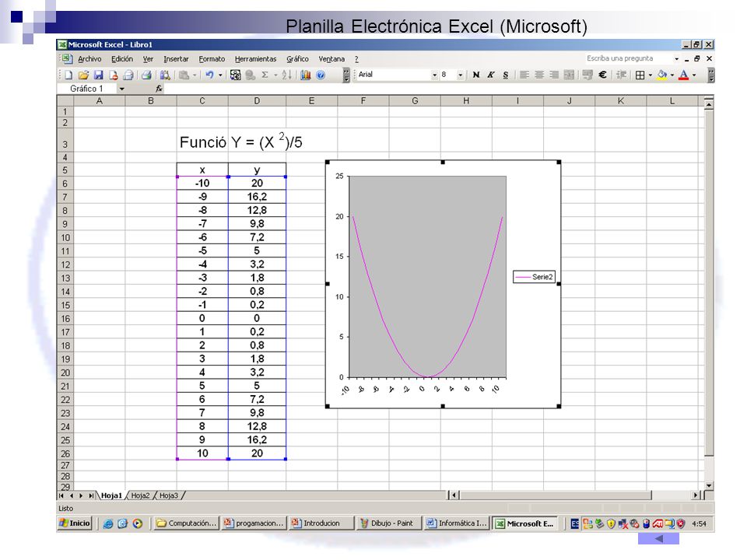Open the Gráfico menu
The width and height of the screenshot is (747, 560).
tap(297, 59)
